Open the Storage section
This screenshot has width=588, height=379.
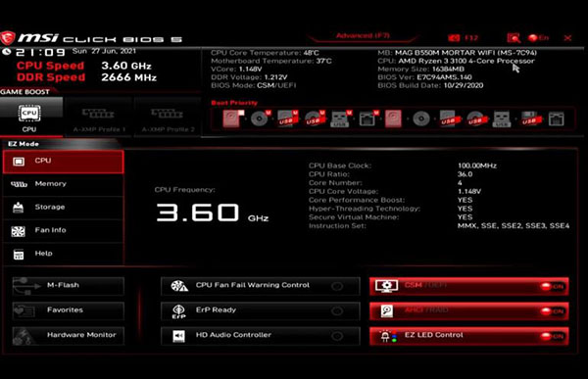(x=64, y=208)
